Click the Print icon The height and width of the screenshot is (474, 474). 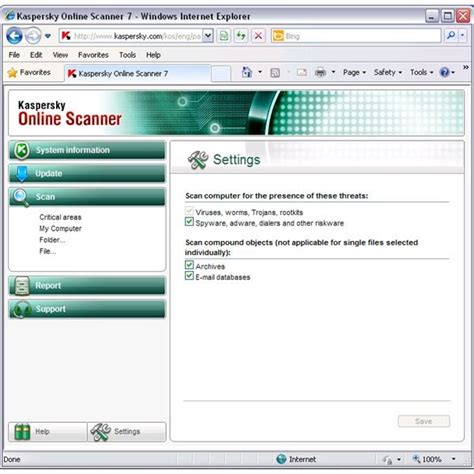point(320,72)
